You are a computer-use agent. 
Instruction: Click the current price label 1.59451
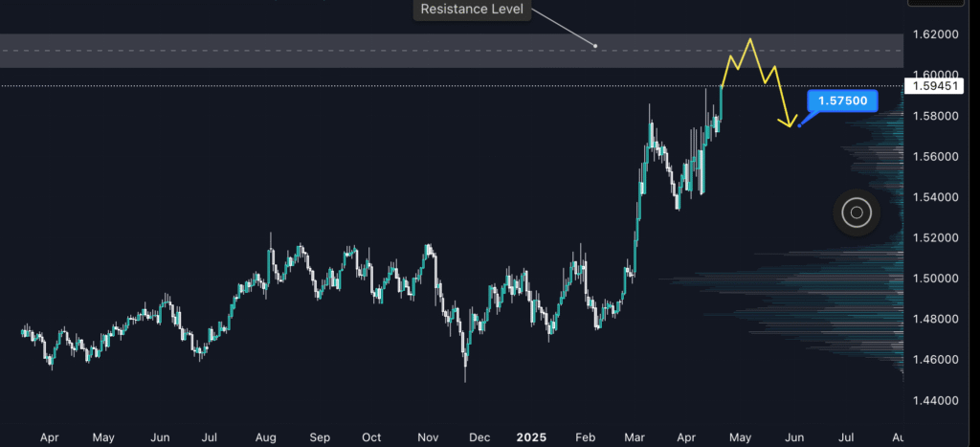(936, 85)
